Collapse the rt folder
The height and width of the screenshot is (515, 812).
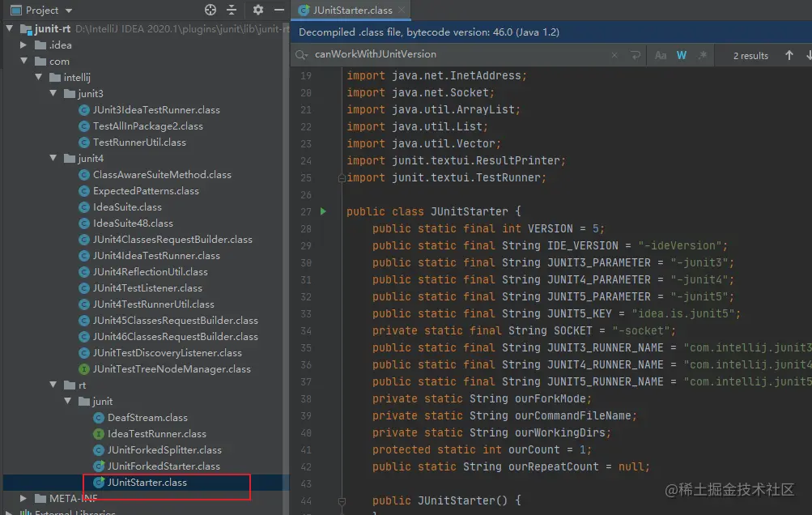click(x=53, y=385)
